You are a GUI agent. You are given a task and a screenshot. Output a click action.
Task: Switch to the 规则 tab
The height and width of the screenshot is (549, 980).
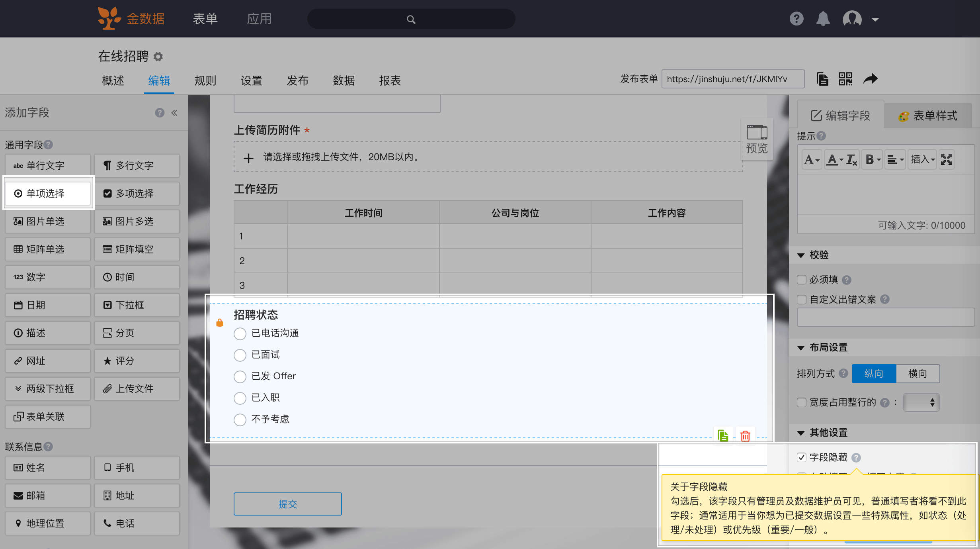click(x=205, y=80)
